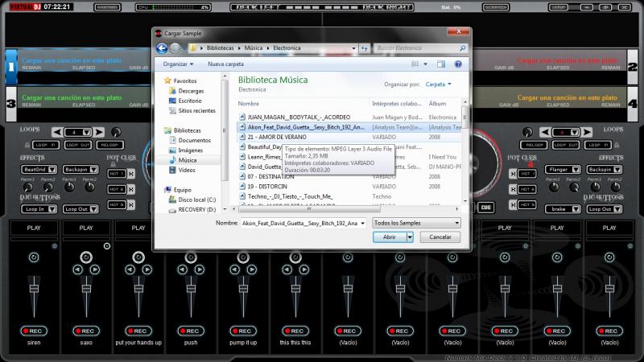Click the left deck RELOOP button
This screenshot has width=644, height=362.
(x=109, y=145)
